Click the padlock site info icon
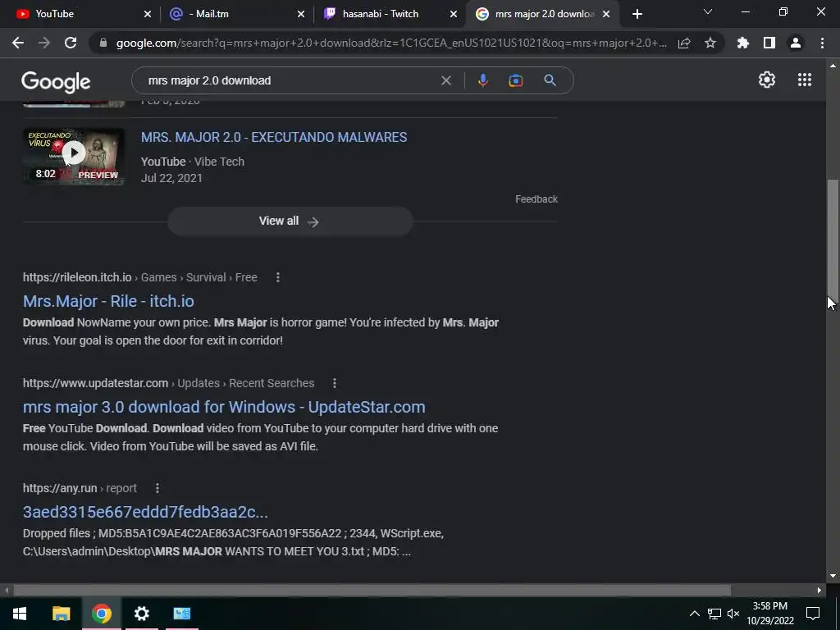This screenshot has width=840, height=630. (x=103, y=43)
